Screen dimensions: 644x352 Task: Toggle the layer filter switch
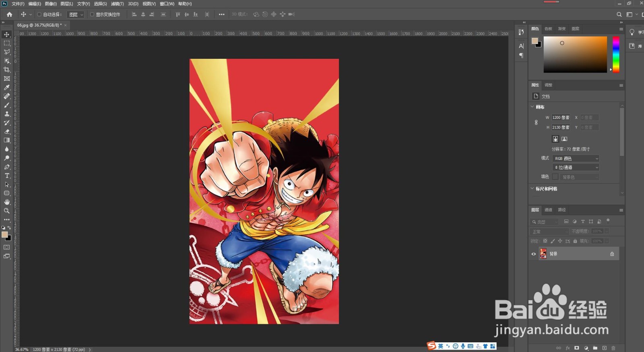coord(608,221)
